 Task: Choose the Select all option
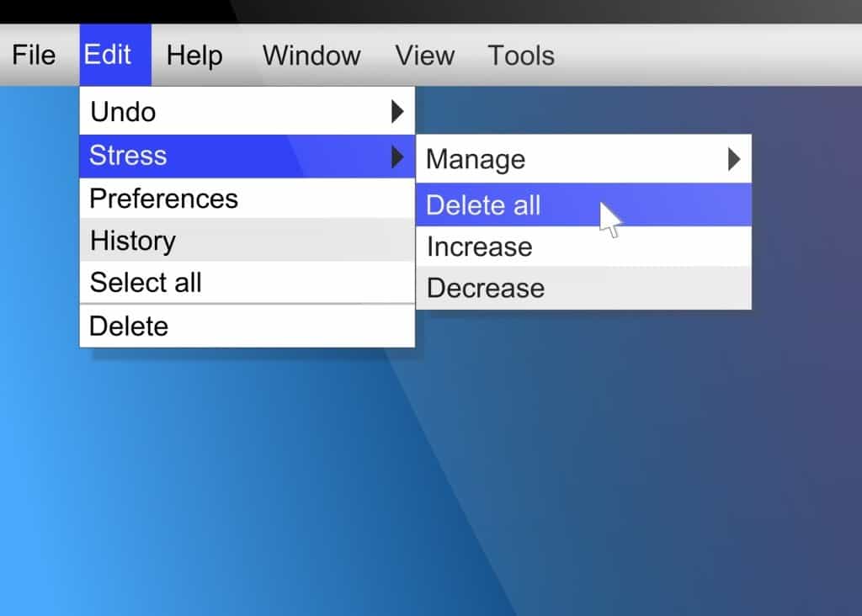click(x=146, y=283)
